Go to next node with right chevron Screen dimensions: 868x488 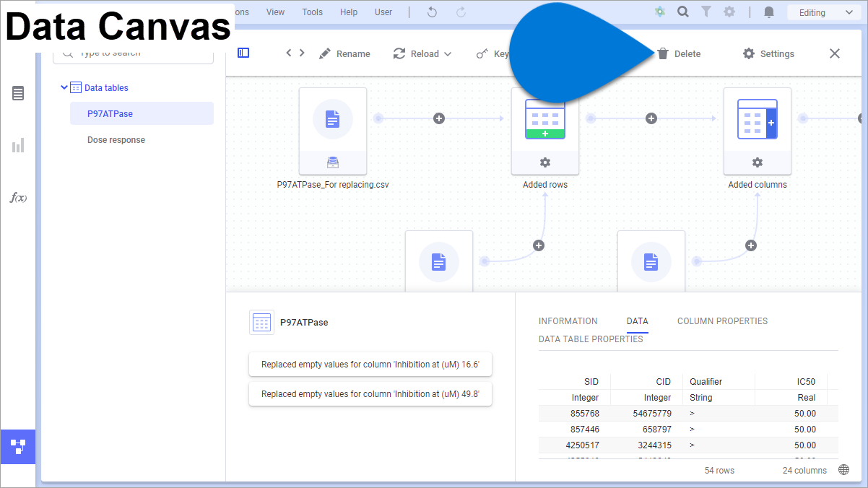(x=302, y=53)
